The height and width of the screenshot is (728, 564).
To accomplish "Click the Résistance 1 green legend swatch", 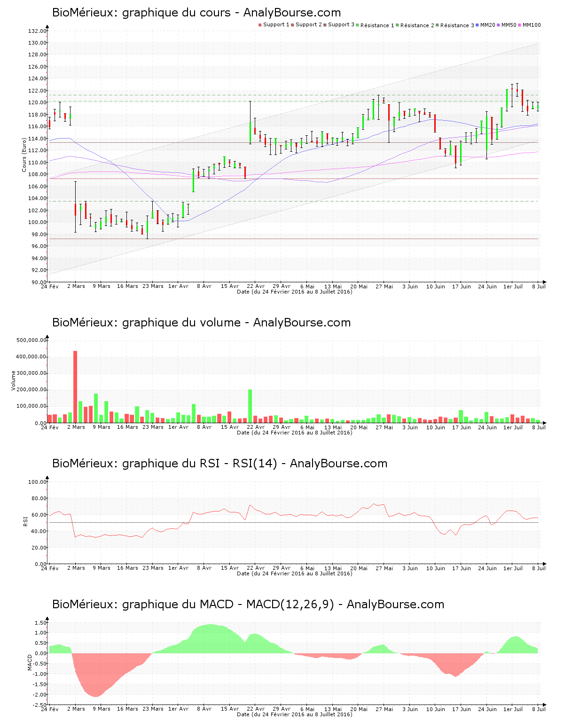I will [x=357, y=25].
